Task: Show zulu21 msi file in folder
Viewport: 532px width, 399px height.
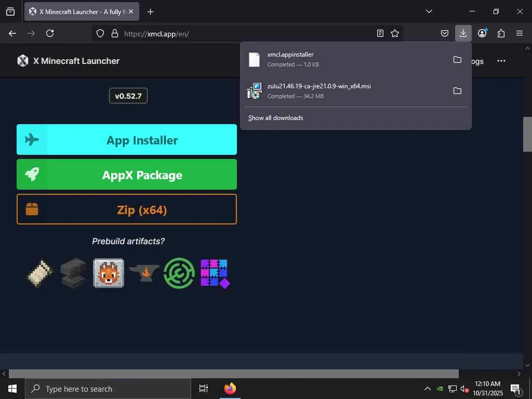Action: click(x=457, y=91)
